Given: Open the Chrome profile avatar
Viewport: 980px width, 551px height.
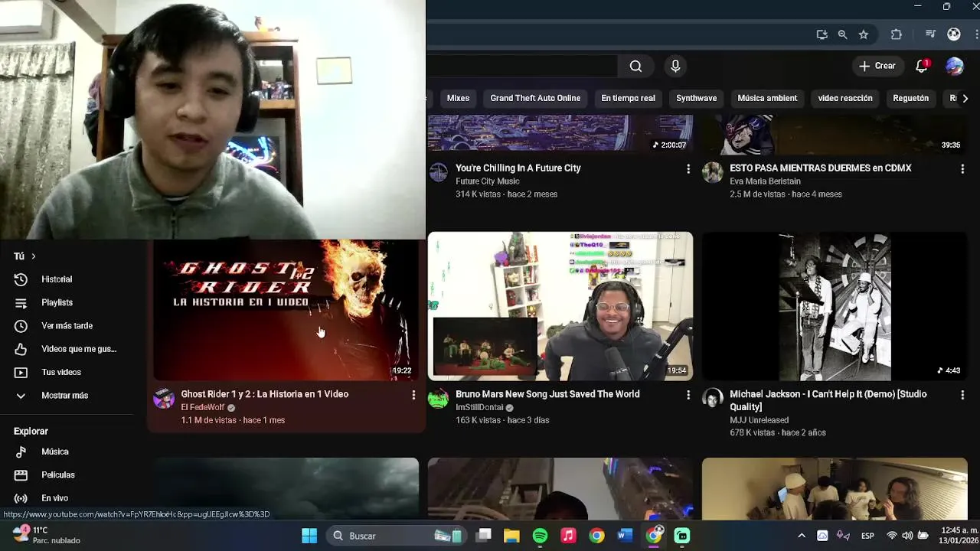Looking at the screenshot, I should (954, 34).
